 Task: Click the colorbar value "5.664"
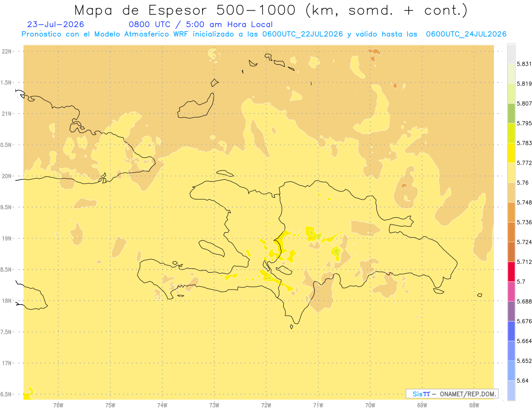pos(524,341)
